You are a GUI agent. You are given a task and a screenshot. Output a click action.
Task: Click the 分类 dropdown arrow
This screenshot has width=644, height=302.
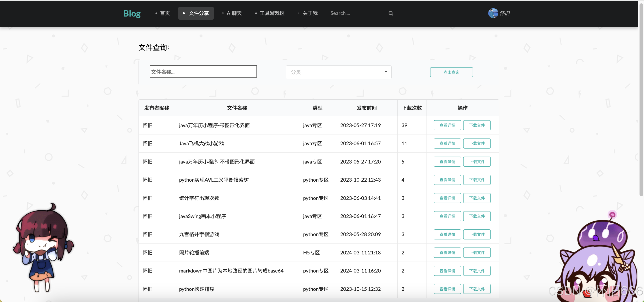pos(386,72)
